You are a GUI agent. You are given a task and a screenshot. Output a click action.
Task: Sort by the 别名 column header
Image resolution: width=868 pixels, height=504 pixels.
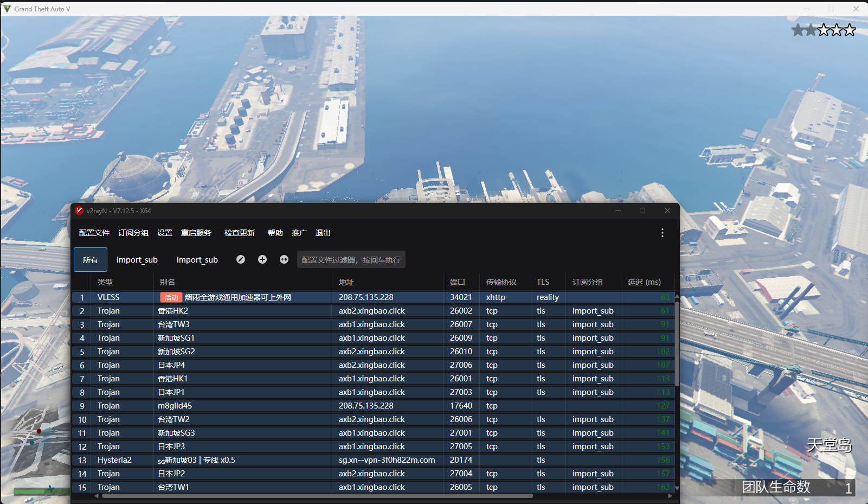[242, 282]
